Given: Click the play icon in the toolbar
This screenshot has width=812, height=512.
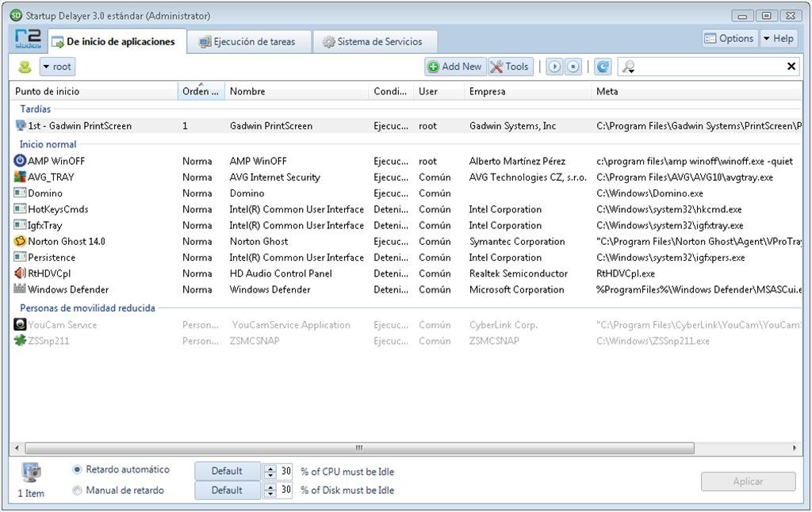Looking at the screenshot, I should (x=554, y=67).
